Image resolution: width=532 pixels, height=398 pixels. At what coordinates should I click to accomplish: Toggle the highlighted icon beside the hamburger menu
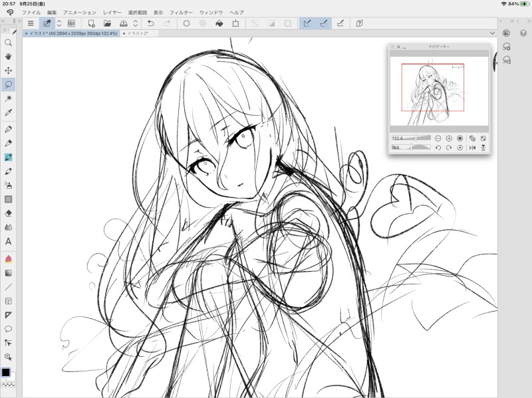(x=47, y=23)
